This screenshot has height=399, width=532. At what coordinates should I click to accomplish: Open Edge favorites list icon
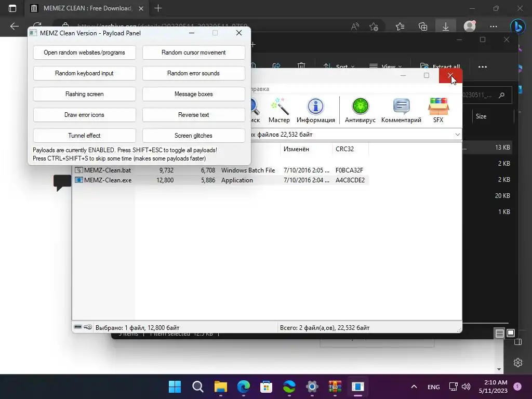click(400, 26)
